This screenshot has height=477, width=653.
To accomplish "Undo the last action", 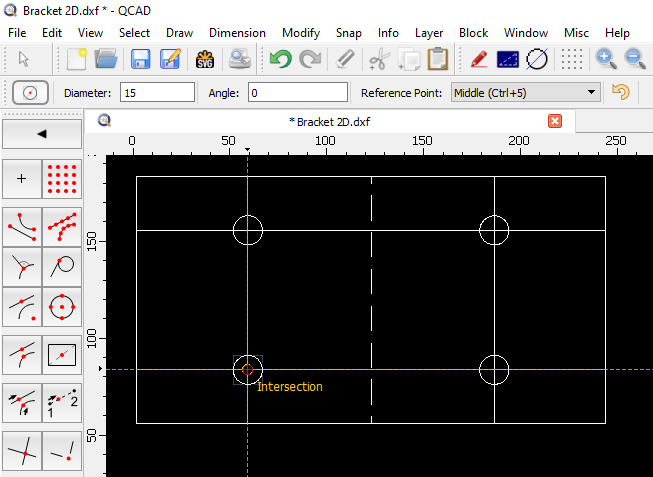I will click(280, 59).
